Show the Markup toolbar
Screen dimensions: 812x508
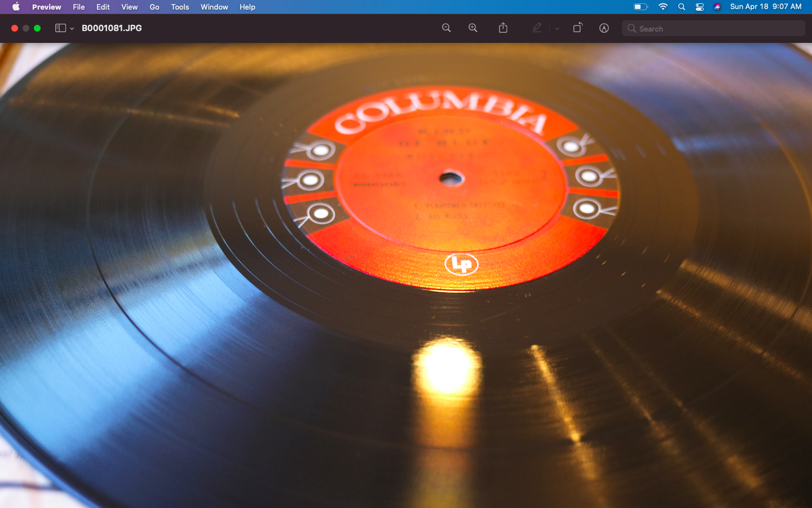[604, 28]
